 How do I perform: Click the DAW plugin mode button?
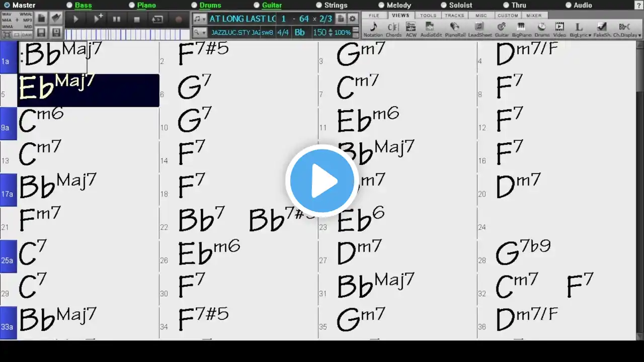pyautogui.click(x=27, y=35)
